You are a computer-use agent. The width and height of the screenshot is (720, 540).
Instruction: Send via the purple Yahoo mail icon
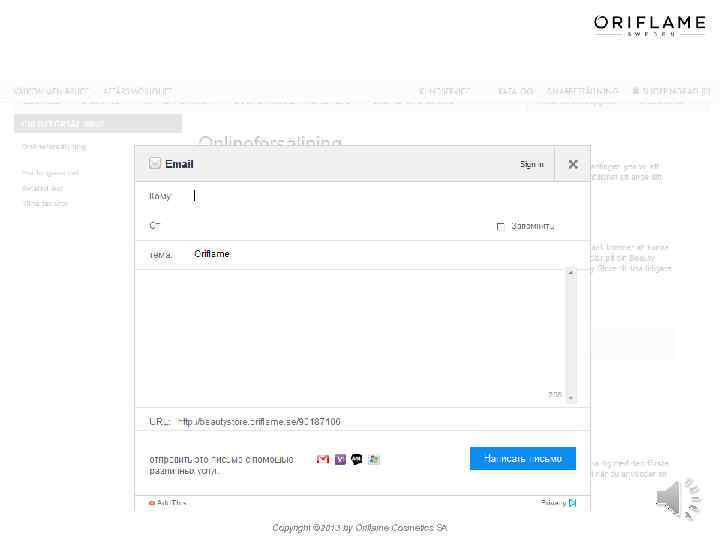(340, 459)
